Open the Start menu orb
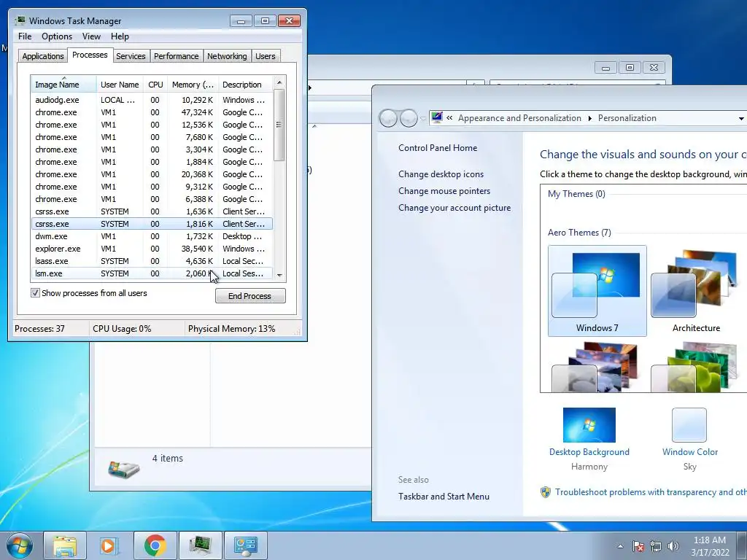This screenshot has height=560, width=747. click(x=20, y=545)
